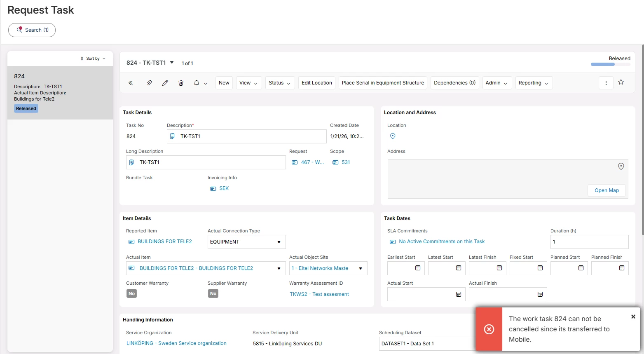Click the notification bell icon
This screenshot has height=354, width=644.
pyautogui.click(x=197, y=83)
